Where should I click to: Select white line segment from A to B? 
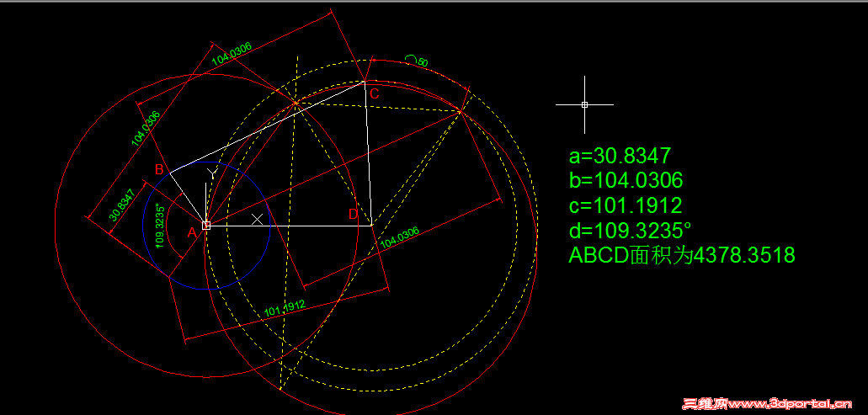click(188, 200)
